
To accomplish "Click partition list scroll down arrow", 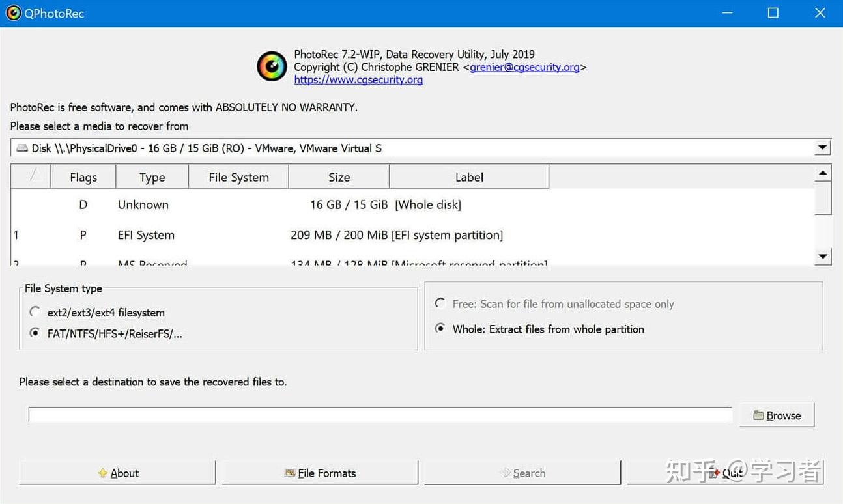I will (823, 257).
